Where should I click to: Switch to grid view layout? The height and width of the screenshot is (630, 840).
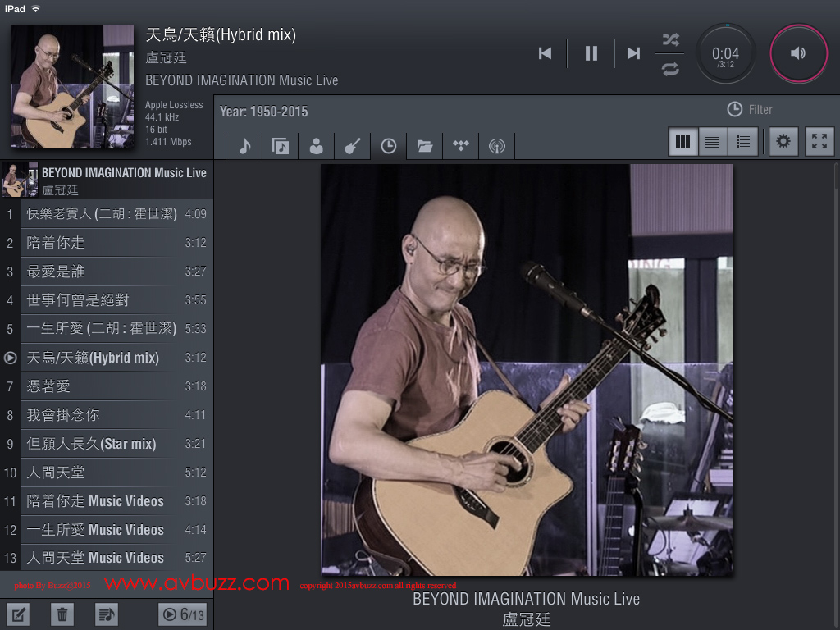pos(682,142)
